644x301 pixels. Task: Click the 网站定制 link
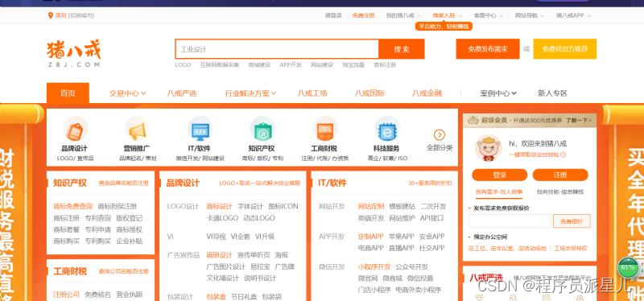click(371, 206)
